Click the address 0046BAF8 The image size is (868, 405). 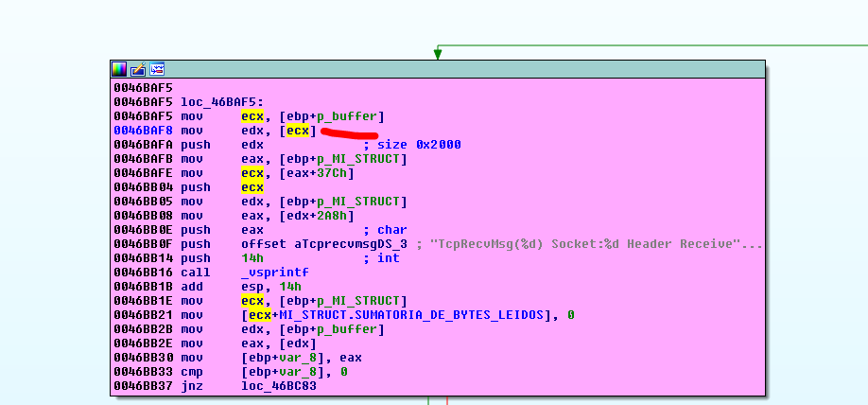(142, 130)
